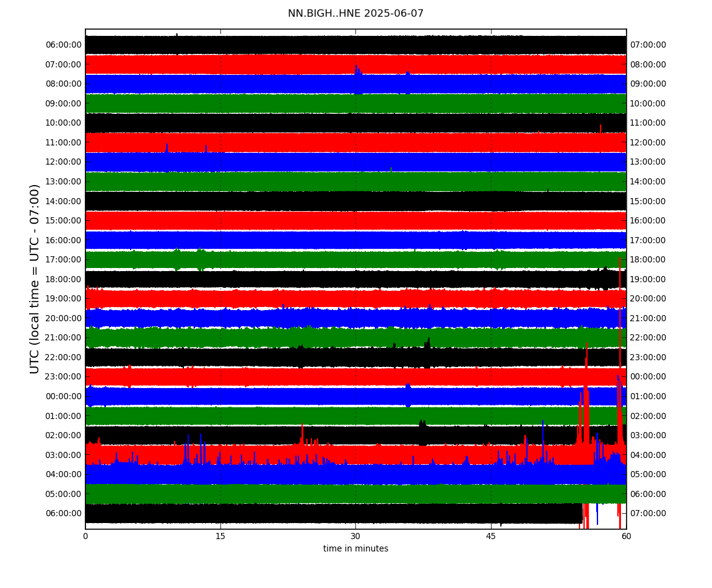Image resolution: width=712 pixels, height=588 pixels.
Task: Click the red seismic trace at 15:00:00 UTC
Action: click(355, 221)
